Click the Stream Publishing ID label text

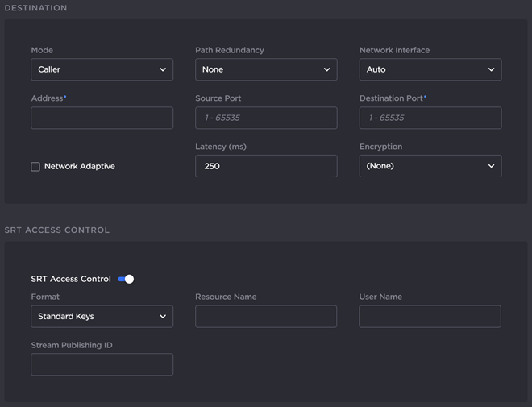coord(71,345)
